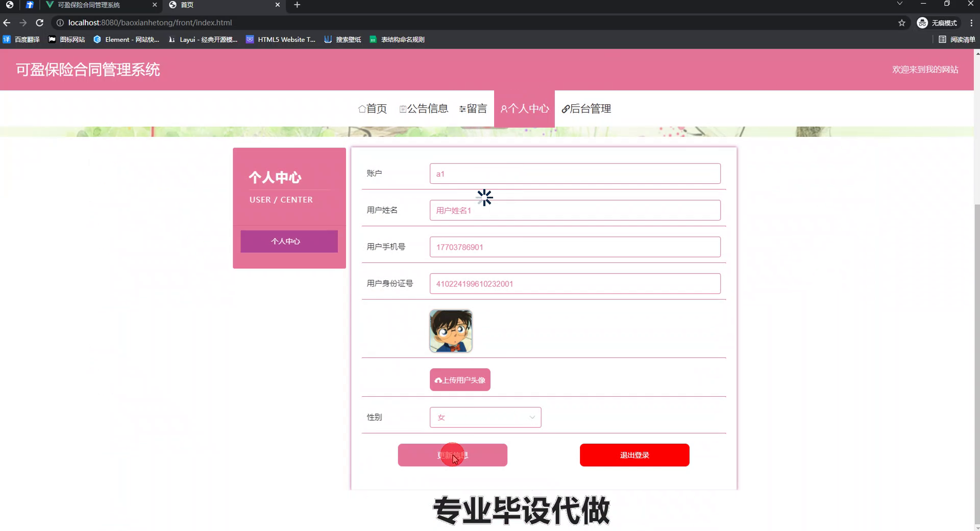Edit the 用户手机号 input field
Image resolution: width=980 pixels, height=531 pixels.
[575, 247]
